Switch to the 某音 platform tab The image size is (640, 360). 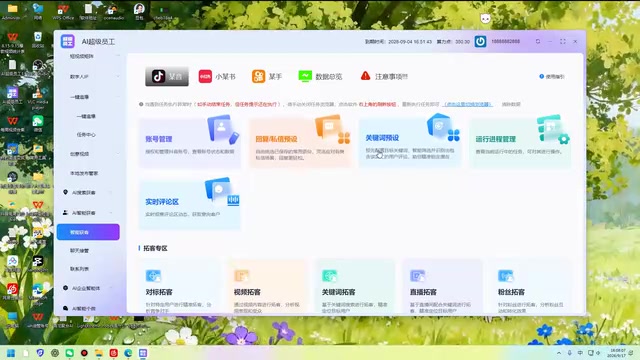[167, 76]
